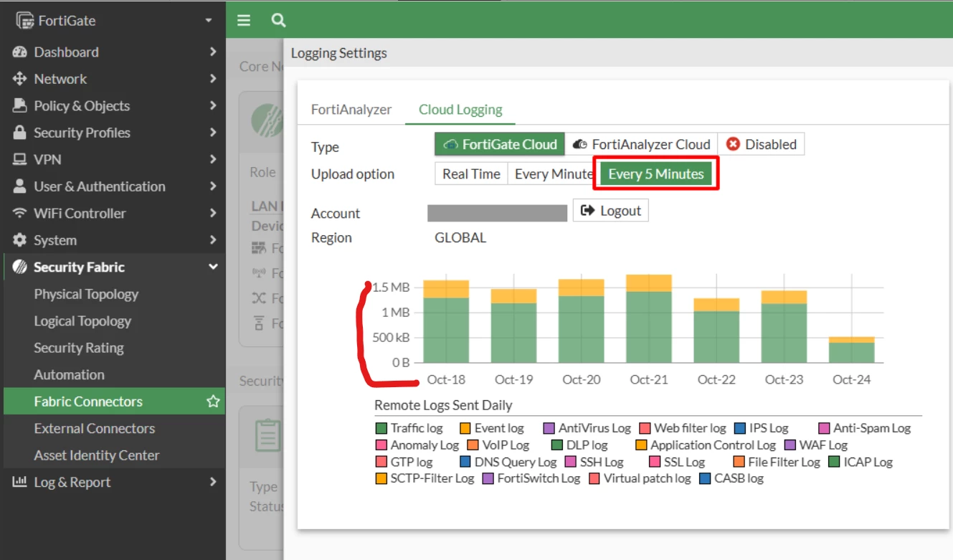953x560 pixels.
Task: Open the search magnifier icon
Action: [x=278, y=20]
